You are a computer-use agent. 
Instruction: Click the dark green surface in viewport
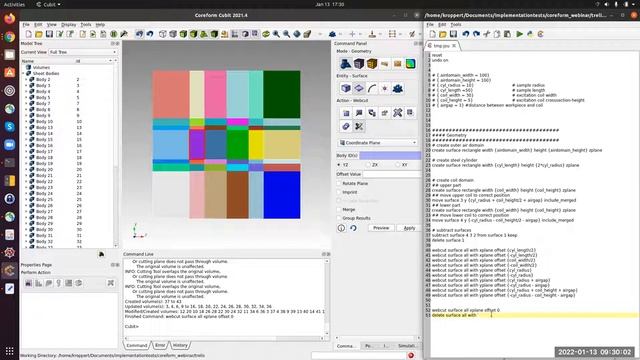click(x=282, y=94)
